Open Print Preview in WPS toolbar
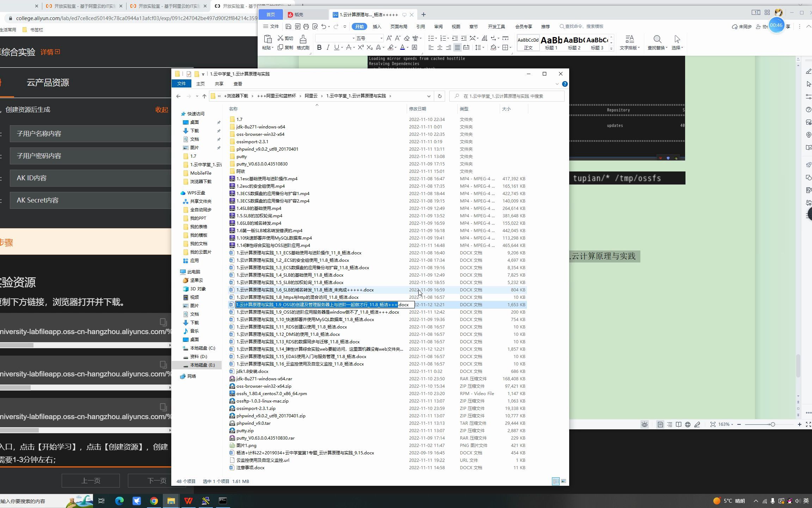This screenshot has height=508, width=812. click(315, 26)
